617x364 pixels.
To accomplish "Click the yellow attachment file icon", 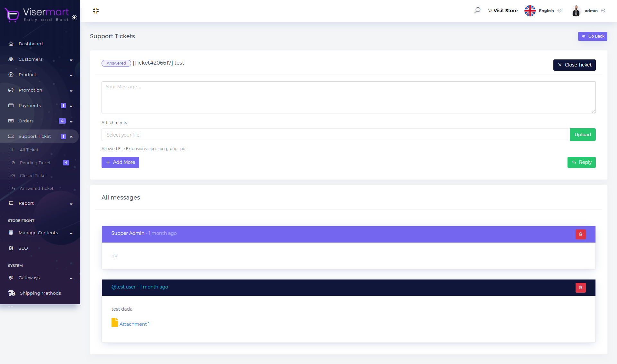I will [x=115, y=323].
